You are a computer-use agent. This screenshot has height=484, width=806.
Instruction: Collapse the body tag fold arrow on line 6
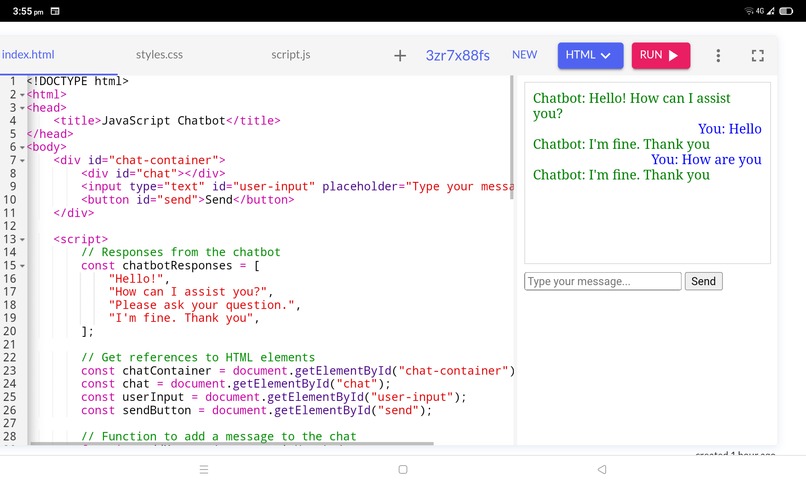click(22, 148)
